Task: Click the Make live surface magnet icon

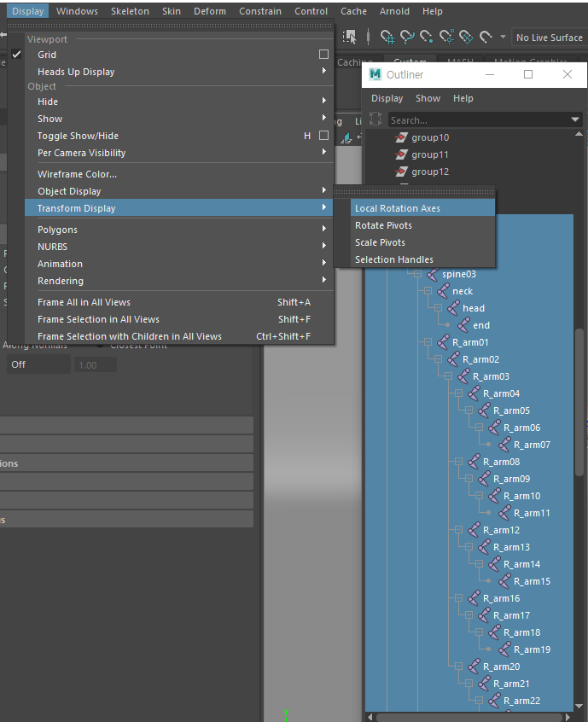Action: click(x=486, y=37)
